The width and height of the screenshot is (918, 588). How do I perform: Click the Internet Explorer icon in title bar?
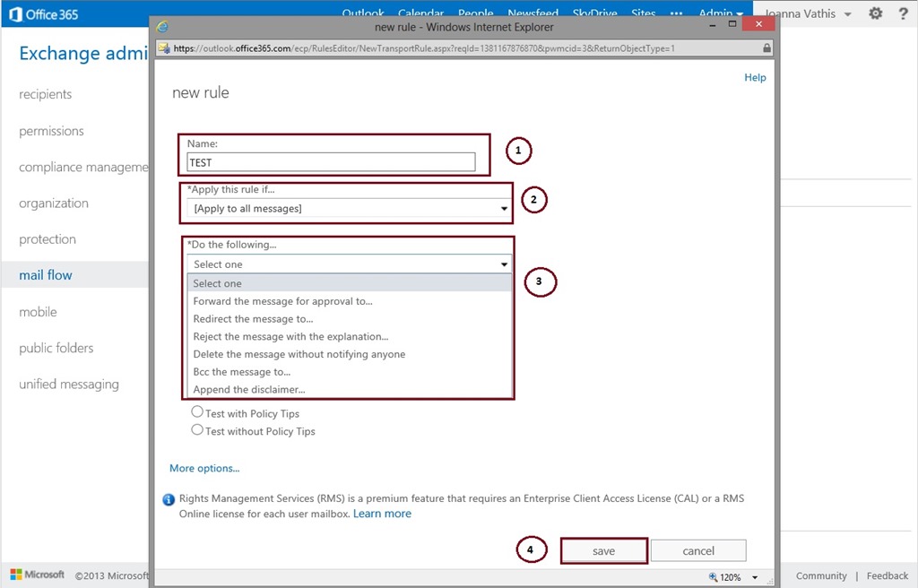162,27
